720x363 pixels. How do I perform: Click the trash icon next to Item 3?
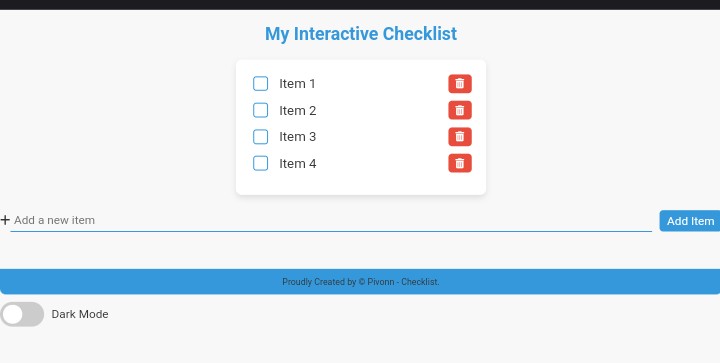[x=460, y=137]
